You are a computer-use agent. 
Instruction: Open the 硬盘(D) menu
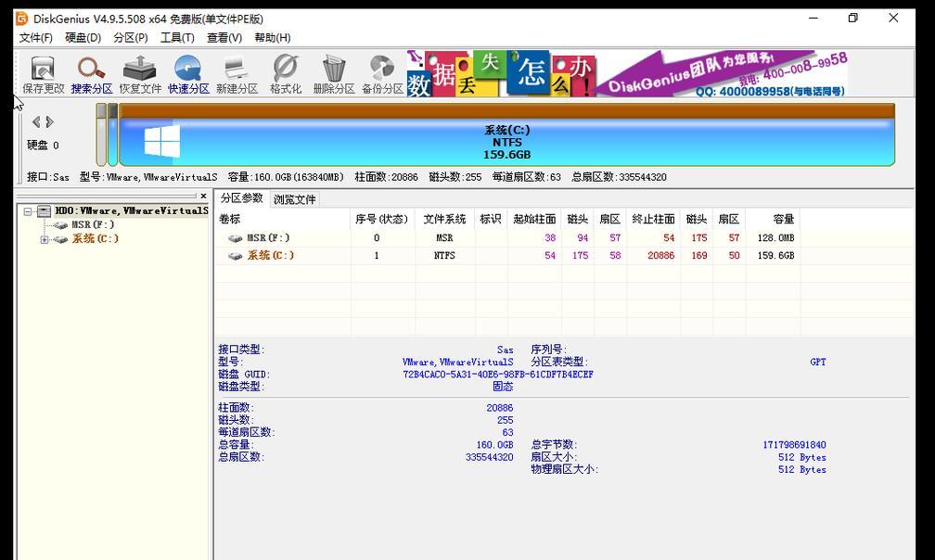click(x=83, y=37)
